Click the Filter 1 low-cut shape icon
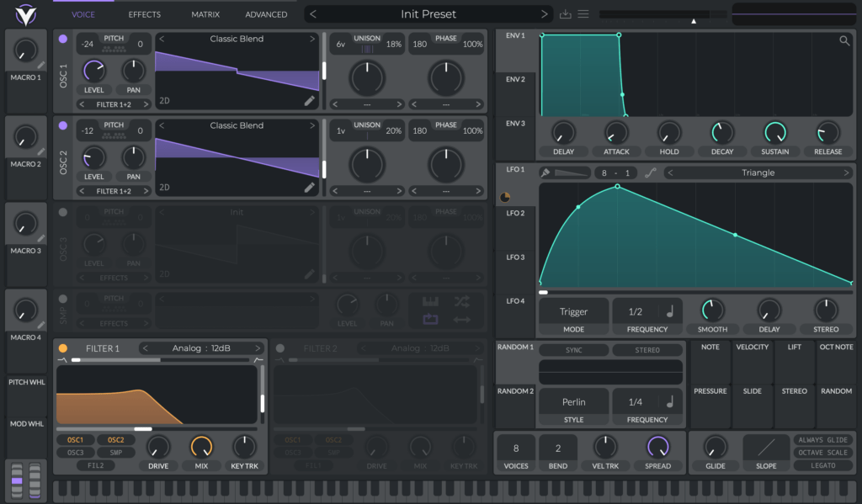862x504 pixels. coord(62,360)
